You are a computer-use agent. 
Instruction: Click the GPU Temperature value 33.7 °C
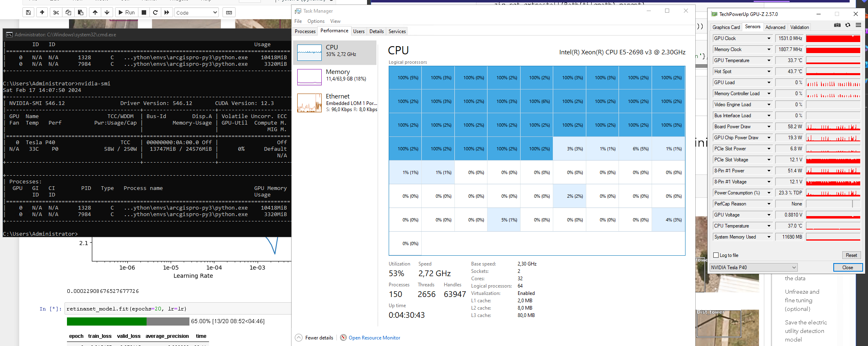[x=790, y=60]
